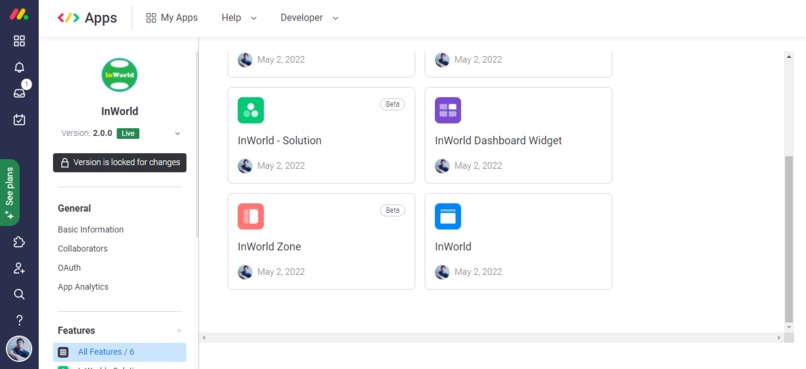The height and width of the screenshot is (369, 806).
Task: Click vertical scrollbar up arrow
Action: [x=790, y=56]
